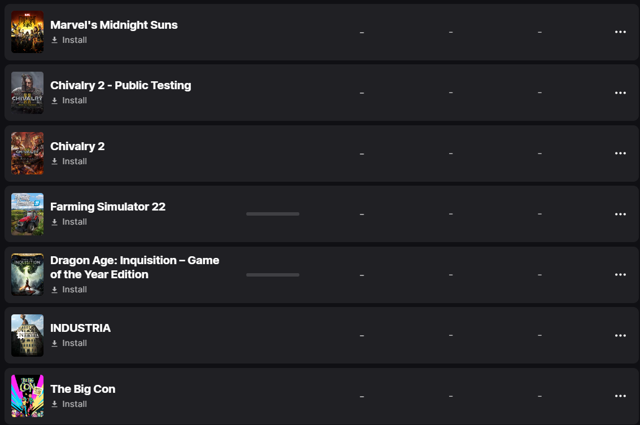Click Farming Simulator 22 progress bar

click(x=273, y=214)
